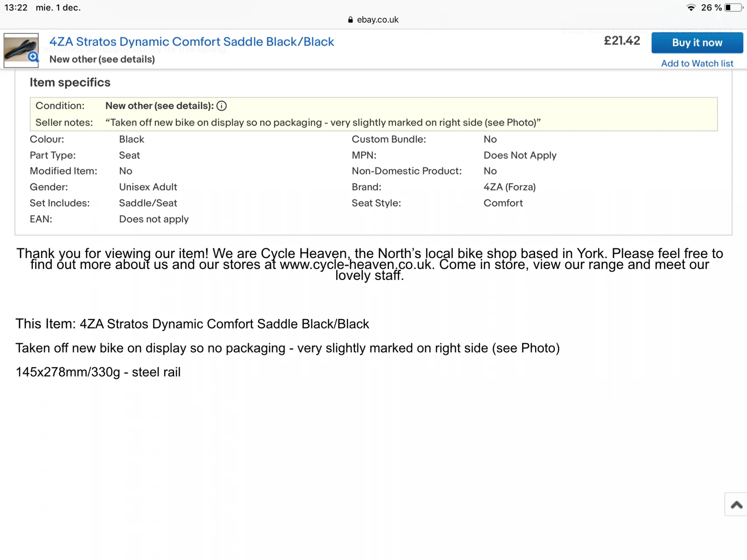Tap the date mie. 1 dec.
Screen dimensions: 747x560
coord(58,7)
